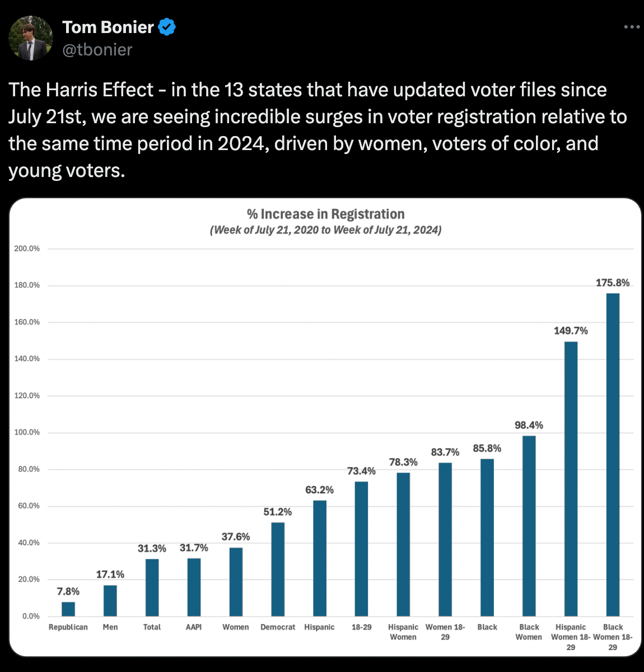
Task: Select the 18-29 age group bar
Action: 361,548
